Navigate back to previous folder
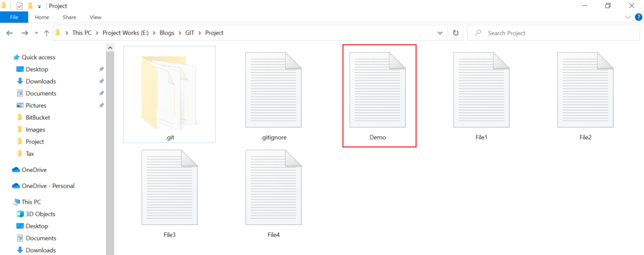 point(10,33)
